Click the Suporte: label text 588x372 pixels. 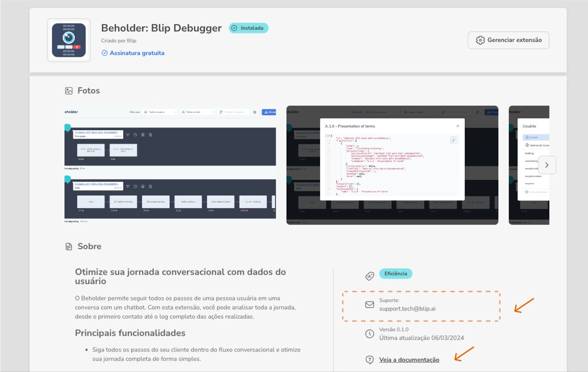(x=389, y=300)
